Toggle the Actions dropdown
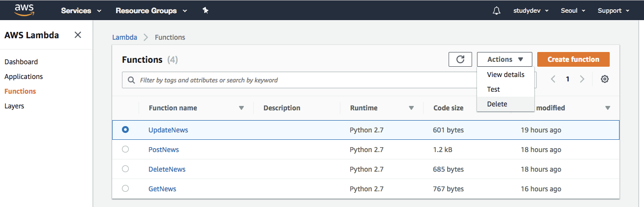 coord(505,59)
